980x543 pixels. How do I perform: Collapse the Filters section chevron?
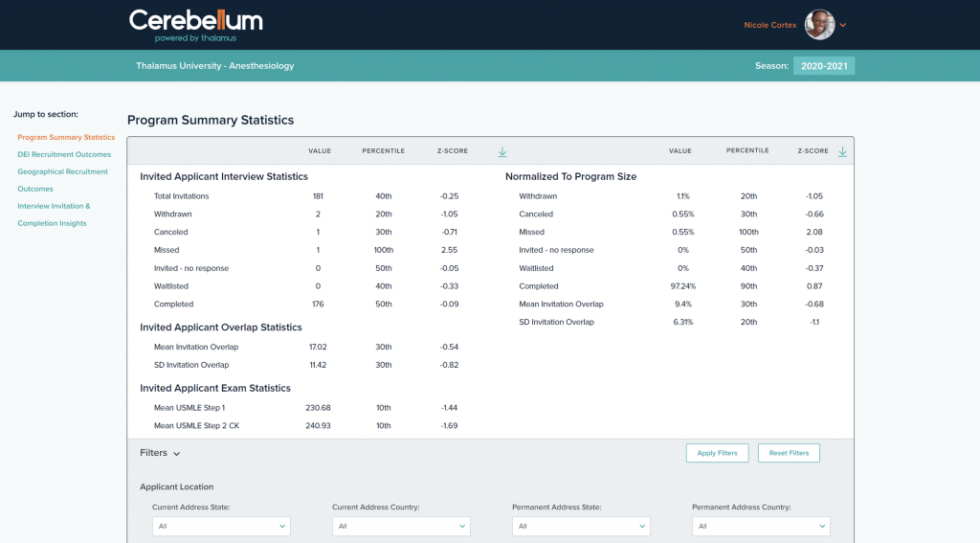point(177,454)
